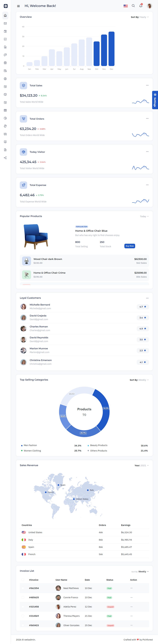Tick the select-all checkbox in invoice header
158x644 pixels.
[x=23, y=580]
